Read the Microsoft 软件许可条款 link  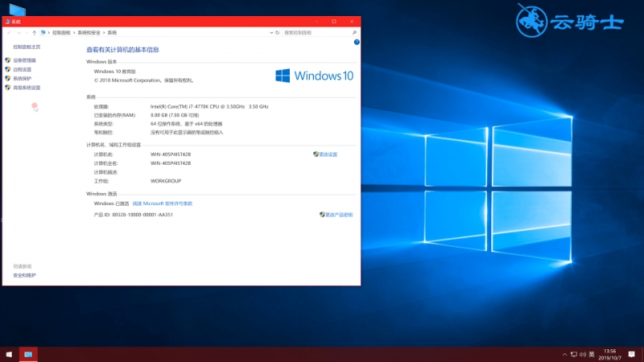(x=163, y=204)
